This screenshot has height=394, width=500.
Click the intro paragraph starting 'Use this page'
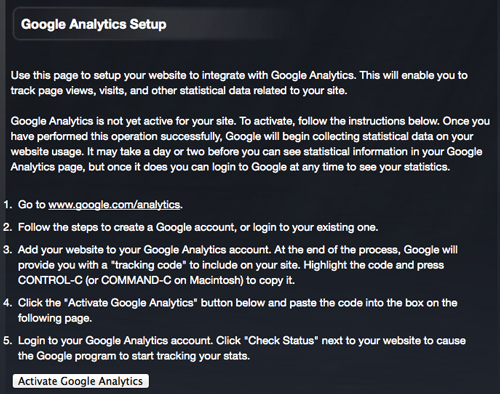pos(239,83)
